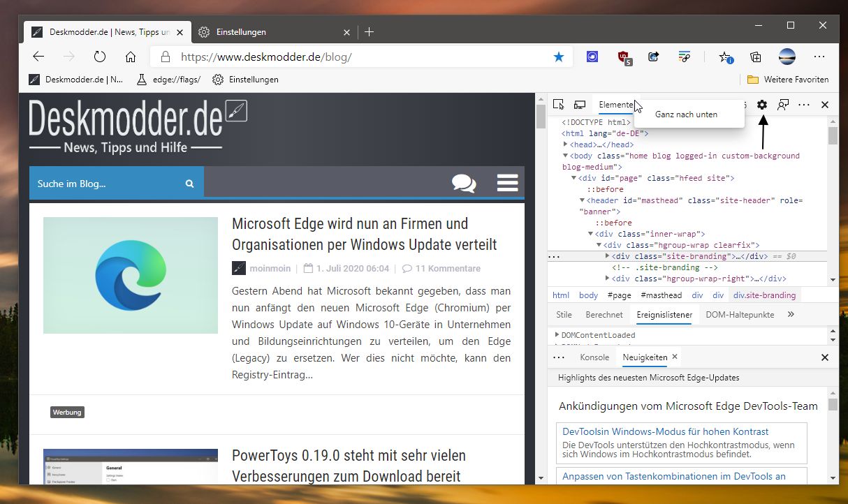Close the DevTools panel

coord(825,105)
